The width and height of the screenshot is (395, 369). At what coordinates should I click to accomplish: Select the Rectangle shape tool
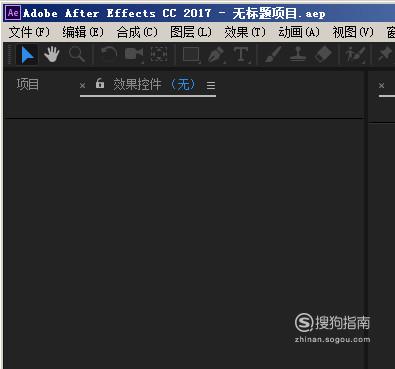pos(191,55)
